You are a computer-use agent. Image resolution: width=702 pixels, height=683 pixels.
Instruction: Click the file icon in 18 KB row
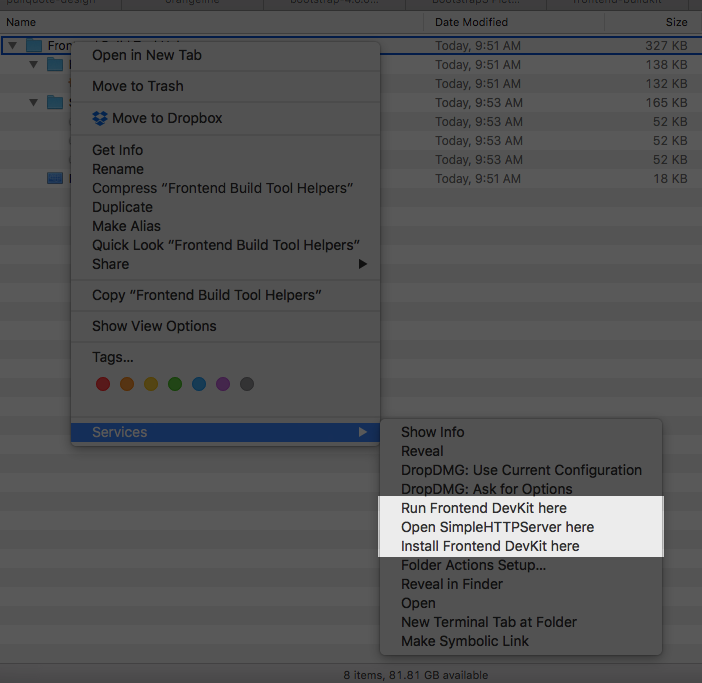[x=55, y=179]
